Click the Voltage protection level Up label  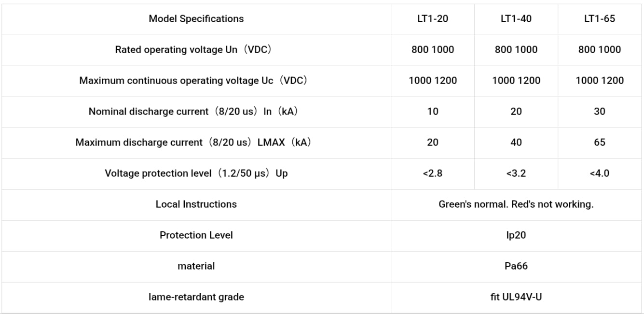pos(196,173)
